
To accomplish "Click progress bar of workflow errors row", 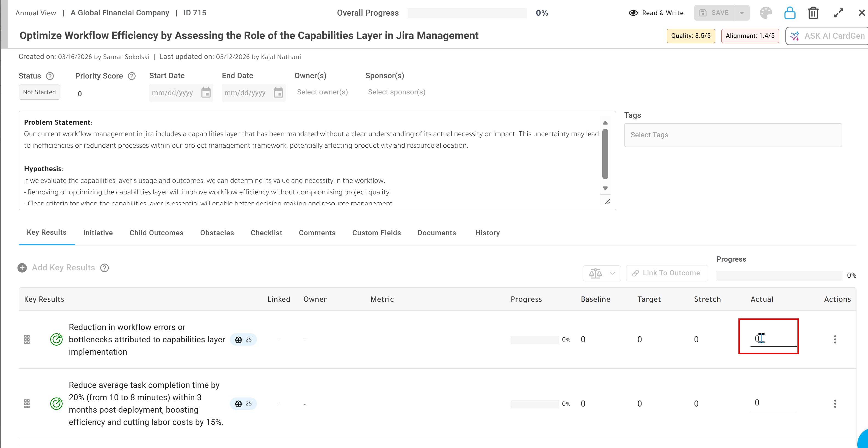I will [534, 340].
